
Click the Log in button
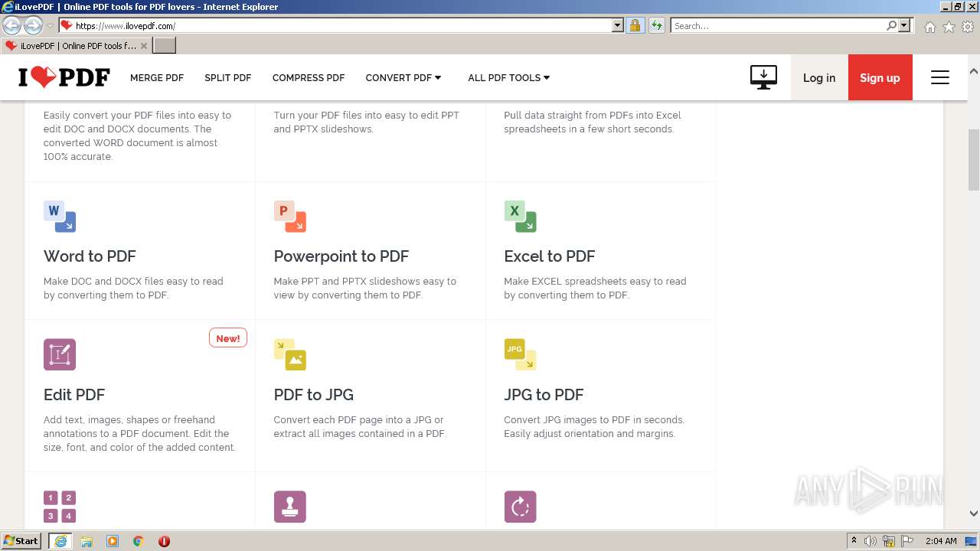819,77
